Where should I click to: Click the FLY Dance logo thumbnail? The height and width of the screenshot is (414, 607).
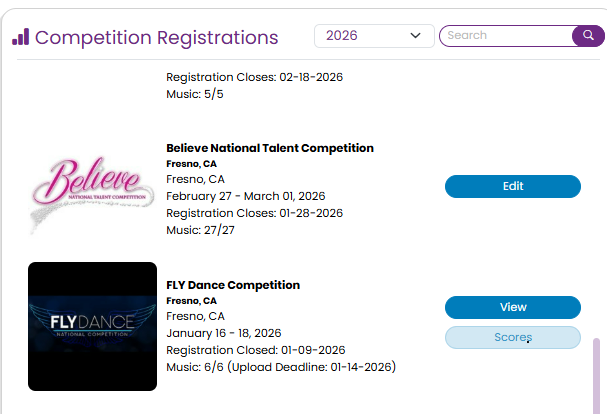coord(92,326)
